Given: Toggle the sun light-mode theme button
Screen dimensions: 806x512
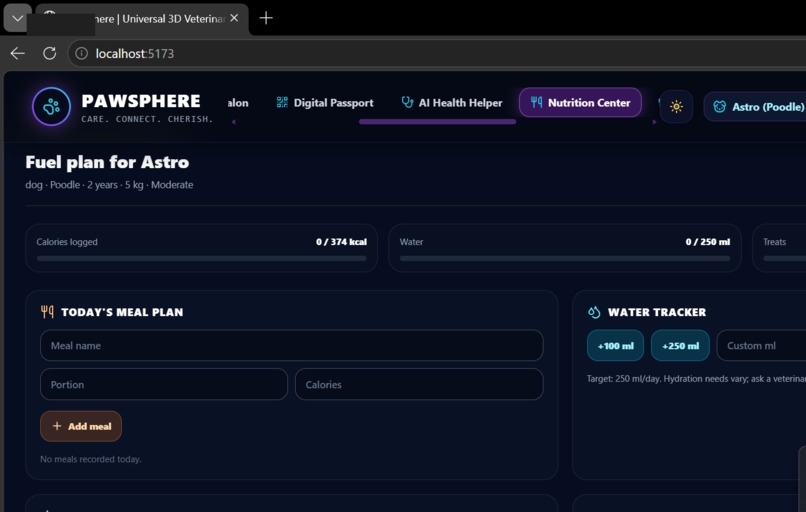Looking at the screenshot, I should tap(676, 107).
